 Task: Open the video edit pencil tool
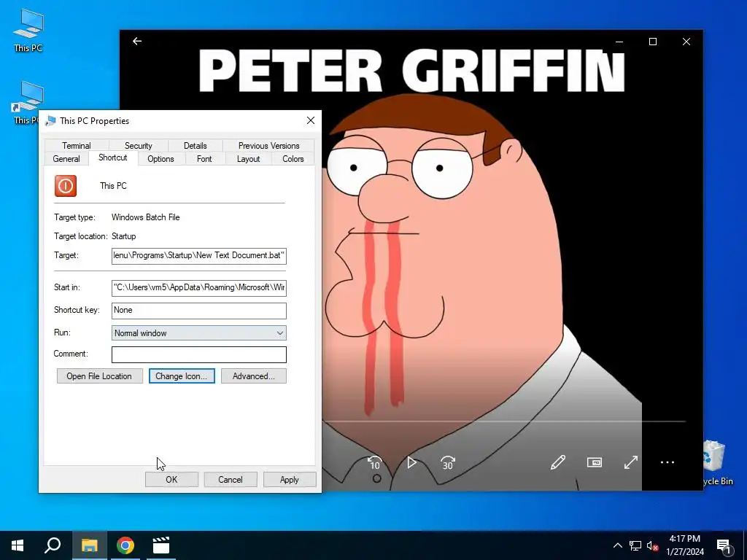pyautogui.click(x=558, y=462)
